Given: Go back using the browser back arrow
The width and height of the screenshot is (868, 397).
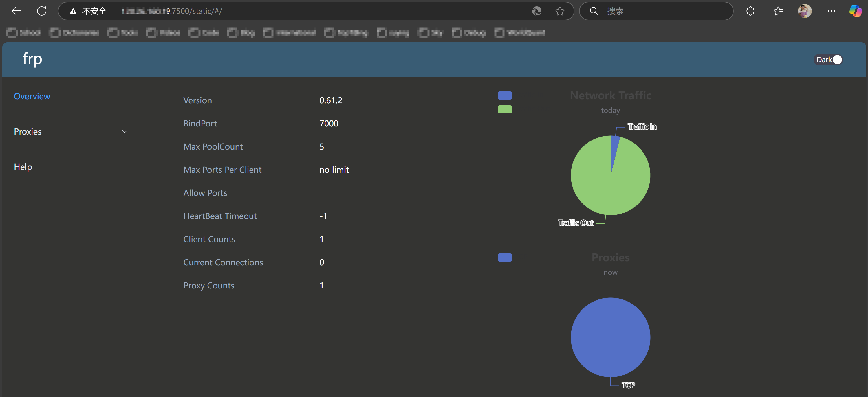Looking at the screenshot, I should coord(16,11).
